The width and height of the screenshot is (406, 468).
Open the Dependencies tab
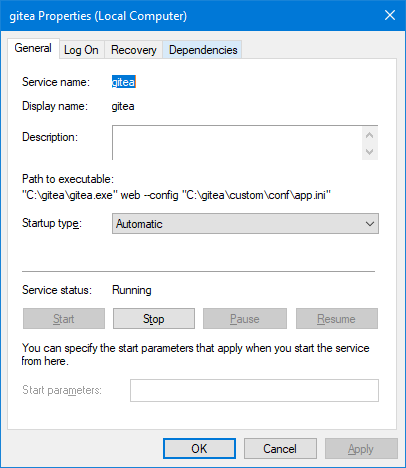click(x=203, y=50)
